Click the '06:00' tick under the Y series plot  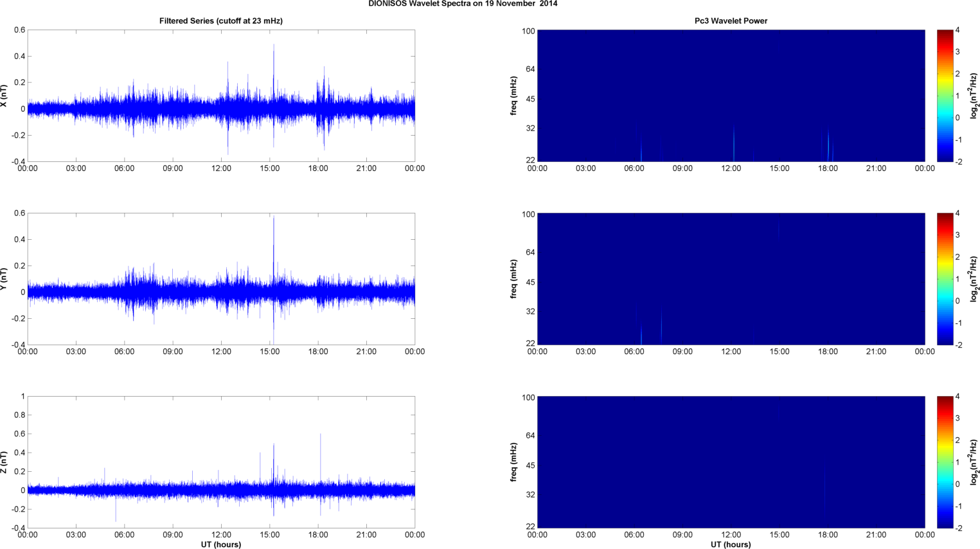(x=125, y=352)
